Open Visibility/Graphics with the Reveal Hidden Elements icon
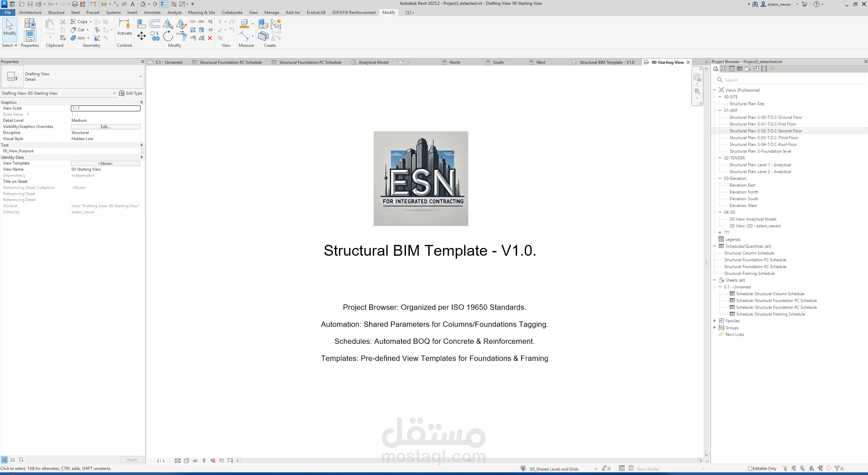 [x=204, y=460]
